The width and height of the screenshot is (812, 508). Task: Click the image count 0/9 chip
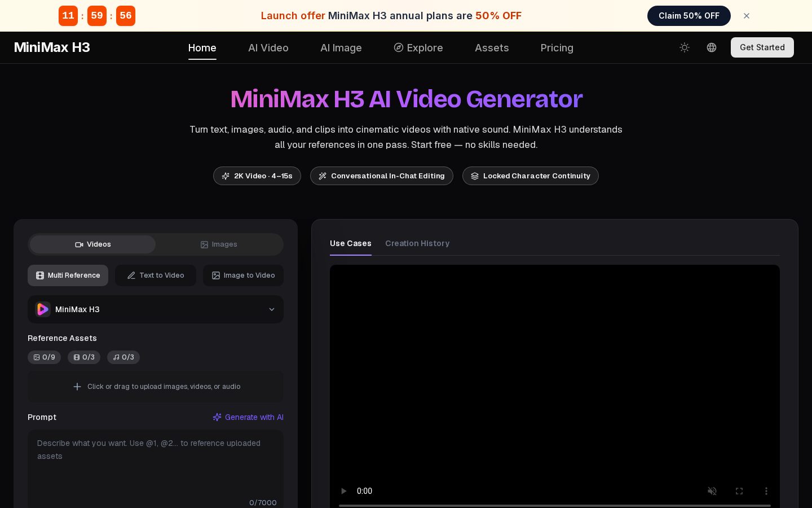click(44, 357)
